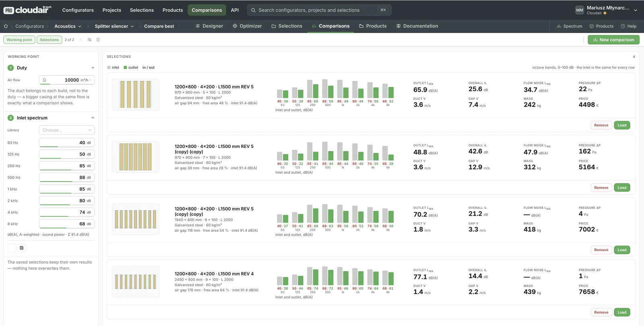Open the Library Choose dropdown
The height and width of the screenshot is (326, 644).
pos(67,130)
